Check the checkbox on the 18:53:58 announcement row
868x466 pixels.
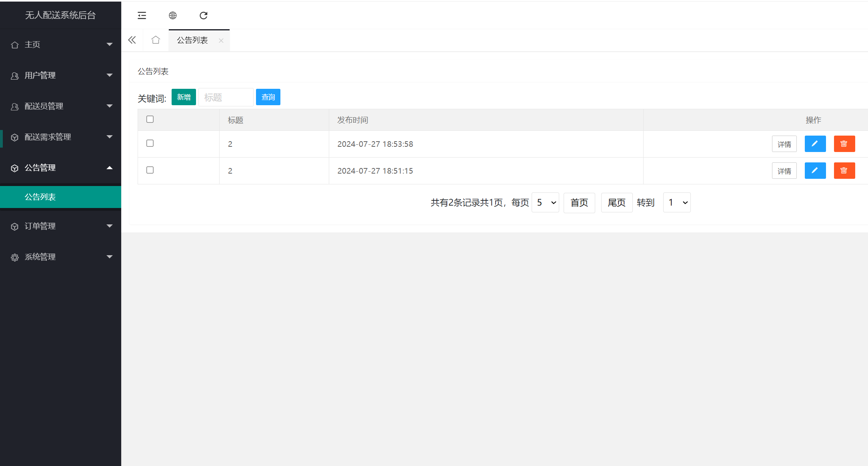150,143
